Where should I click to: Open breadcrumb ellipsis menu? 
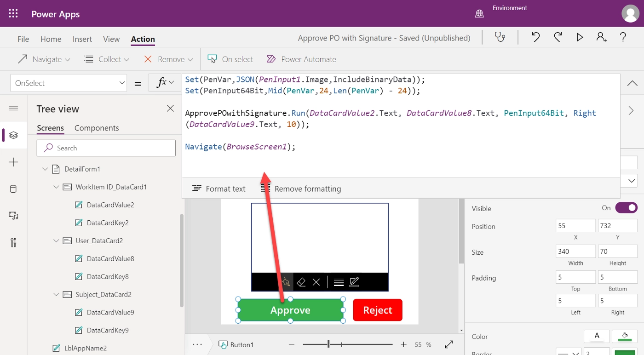197,344
